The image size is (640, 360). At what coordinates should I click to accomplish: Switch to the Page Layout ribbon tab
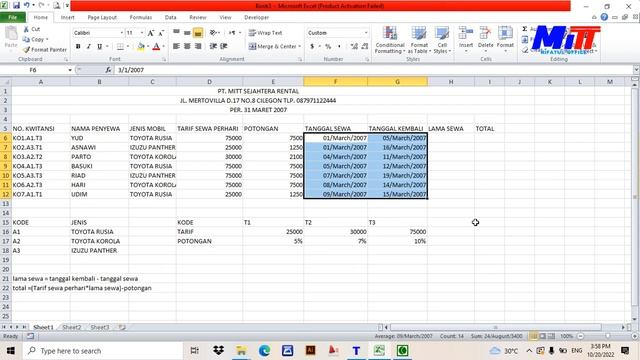click(102, 17)
